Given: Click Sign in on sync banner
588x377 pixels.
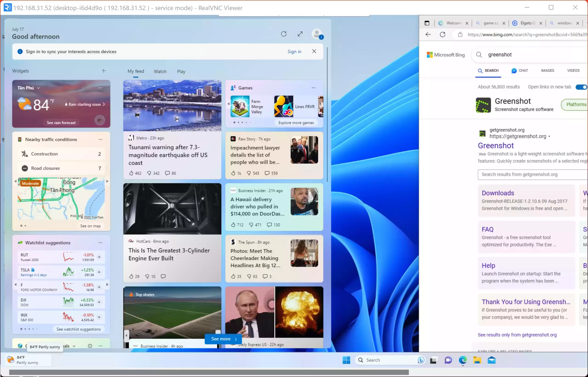Looking at the screenshot, I should [294, 51].
